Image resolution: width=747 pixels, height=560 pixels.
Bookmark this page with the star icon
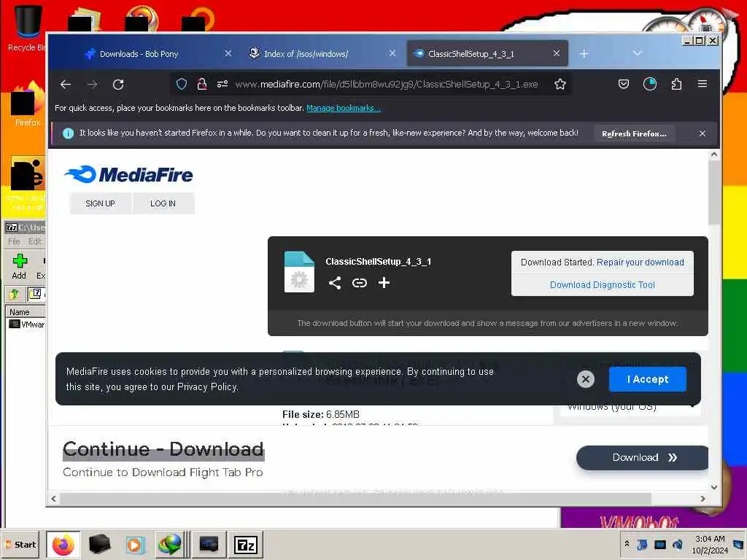(x=560, y=85)
